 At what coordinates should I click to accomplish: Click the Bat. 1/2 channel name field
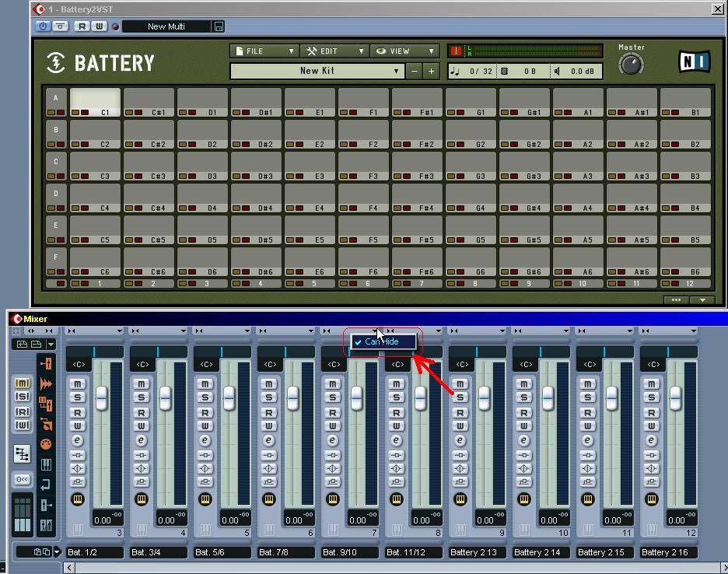click(x=95, y=552)
